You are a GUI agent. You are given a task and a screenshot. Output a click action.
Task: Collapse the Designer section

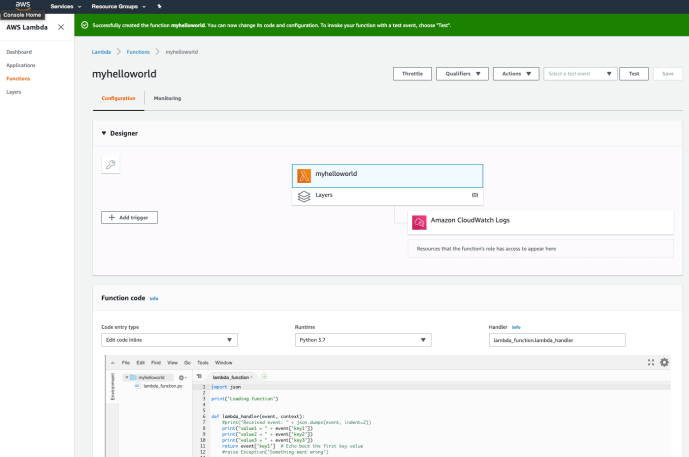click(103, 133)
